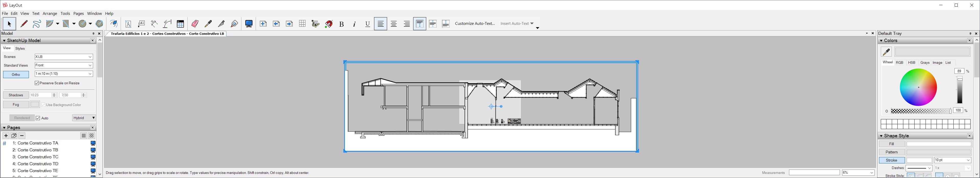Click the Add Page toolbar icon

coord(263,24)
